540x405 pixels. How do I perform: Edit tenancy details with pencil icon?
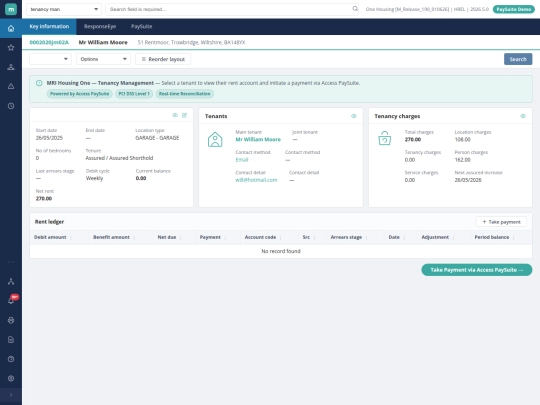[x=185, y=115]
